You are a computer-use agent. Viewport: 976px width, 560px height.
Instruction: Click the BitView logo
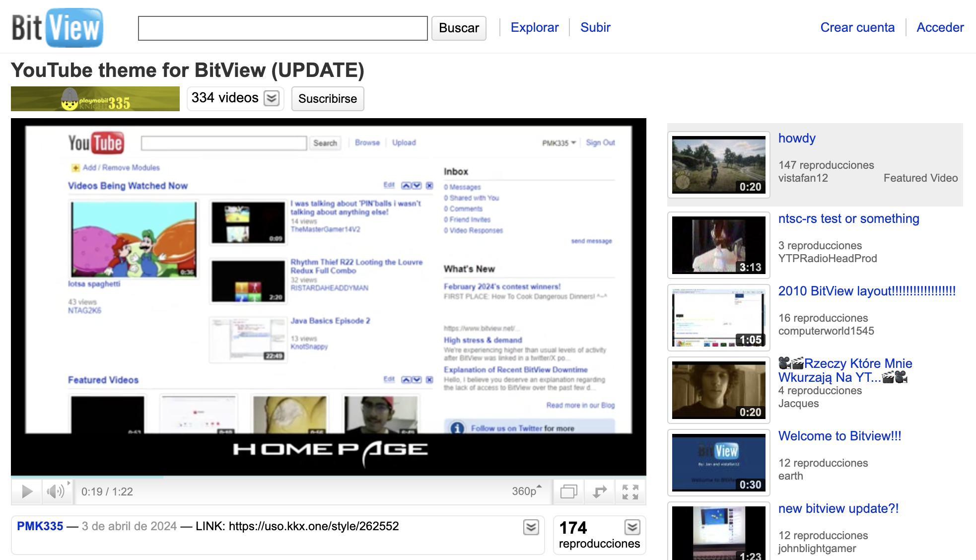[x=57, y=28]
